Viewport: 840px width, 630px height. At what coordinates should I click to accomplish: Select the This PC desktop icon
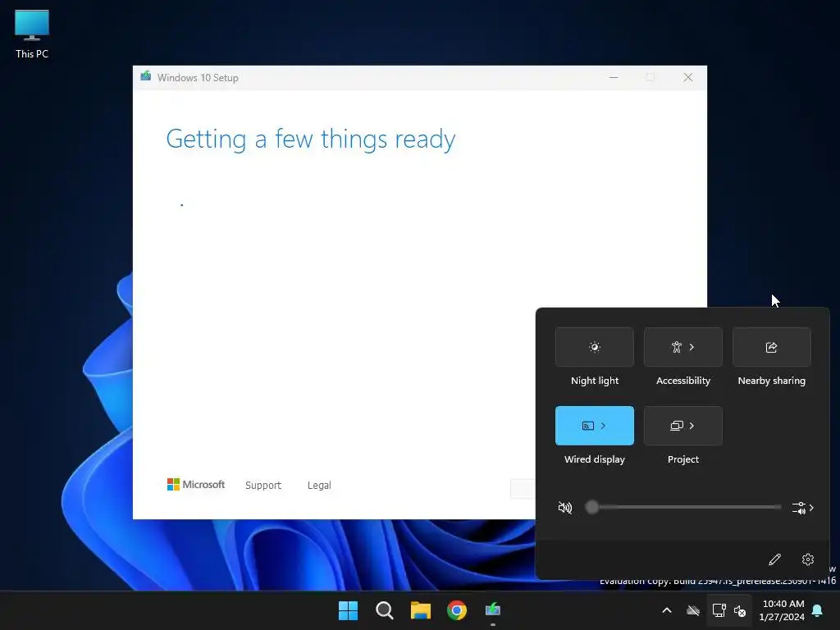coord(32,34)
